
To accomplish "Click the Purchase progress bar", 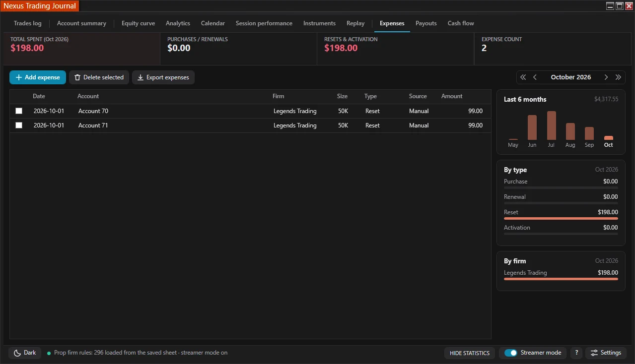I will [561, 187].
